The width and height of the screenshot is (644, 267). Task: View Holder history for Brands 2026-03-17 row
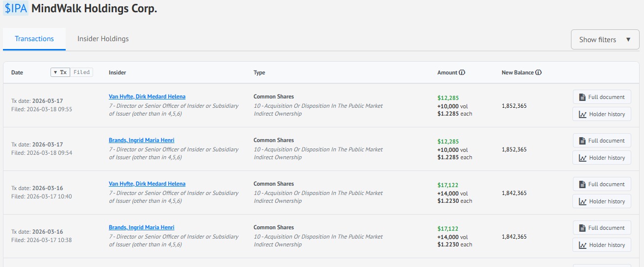(601, 158)
